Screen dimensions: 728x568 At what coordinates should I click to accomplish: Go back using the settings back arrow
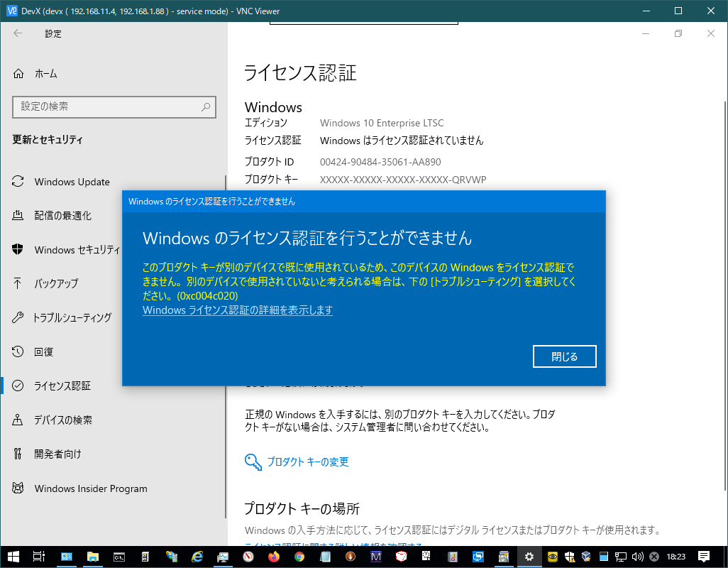tap(18, 33)
